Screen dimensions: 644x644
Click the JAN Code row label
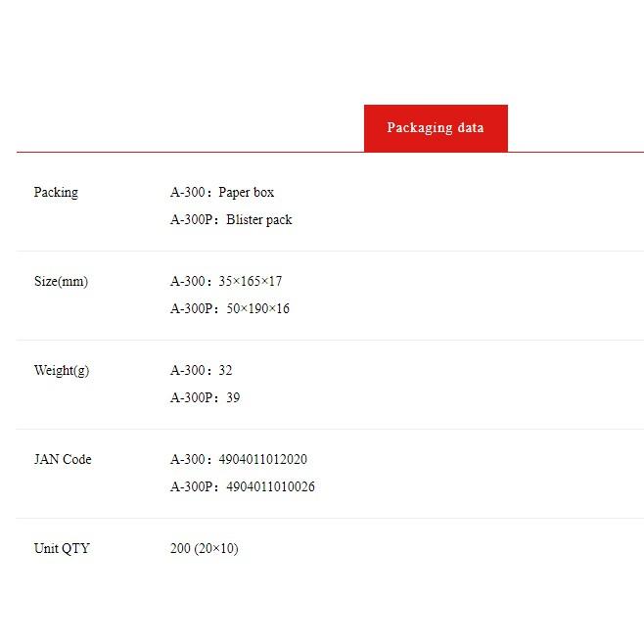(63, 459)
